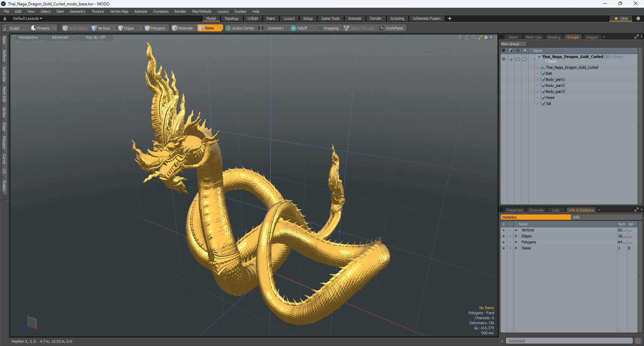Open the Channels tab

[536, 210]
